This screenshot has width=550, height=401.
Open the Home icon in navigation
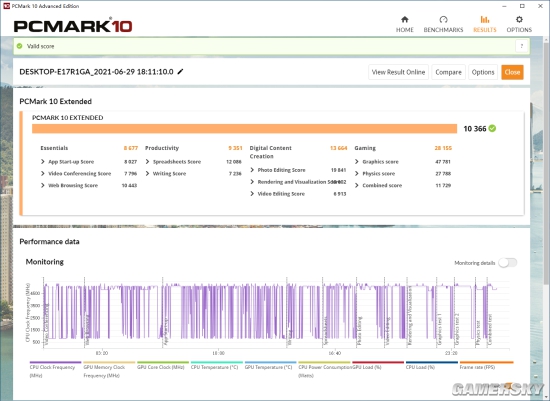point(404,19)
